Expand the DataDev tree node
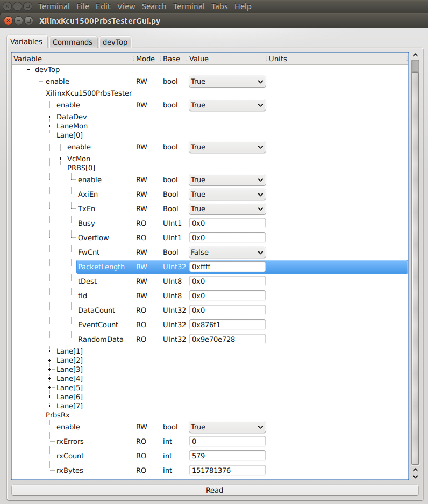The height and width of the screenshot is (504, 428). (x=50, y=117)
